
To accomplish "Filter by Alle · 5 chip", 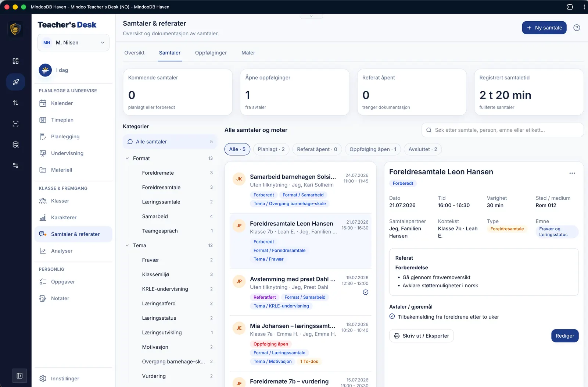I will pyautogui.click(x=237, y=149).
